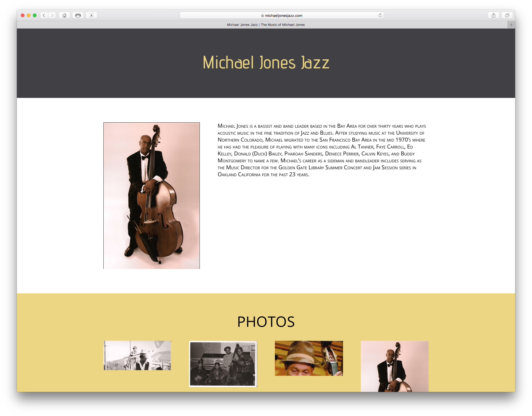Viewport: 532px width, 416px height.
Task: Go forward with the browser forward arrow
Action: [52, 15]
